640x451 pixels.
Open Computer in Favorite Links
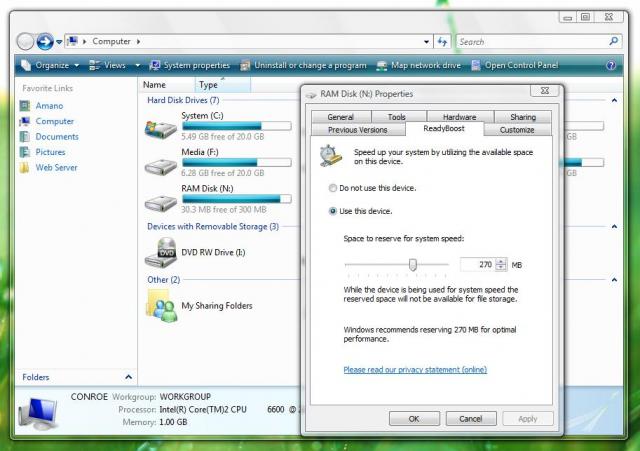click(x=55, y=121)
